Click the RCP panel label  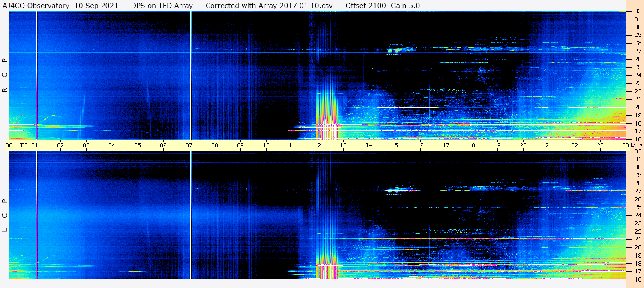5,75
